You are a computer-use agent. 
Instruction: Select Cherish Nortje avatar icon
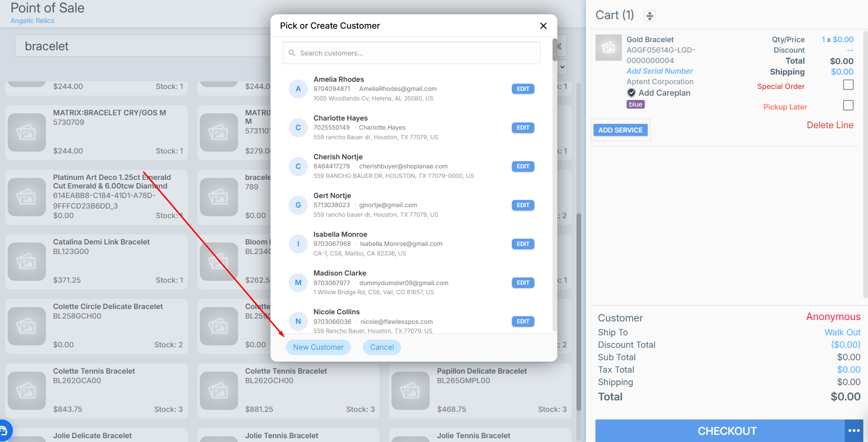(298, 166)
